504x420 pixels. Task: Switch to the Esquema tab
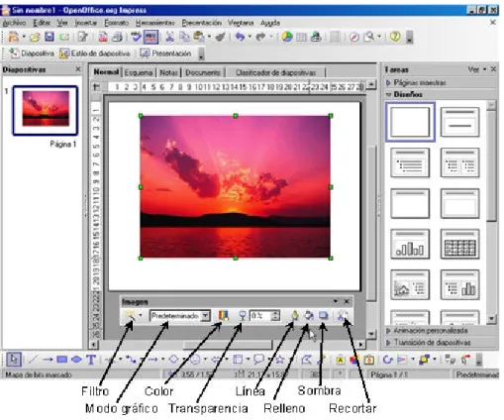coord(139,72)
